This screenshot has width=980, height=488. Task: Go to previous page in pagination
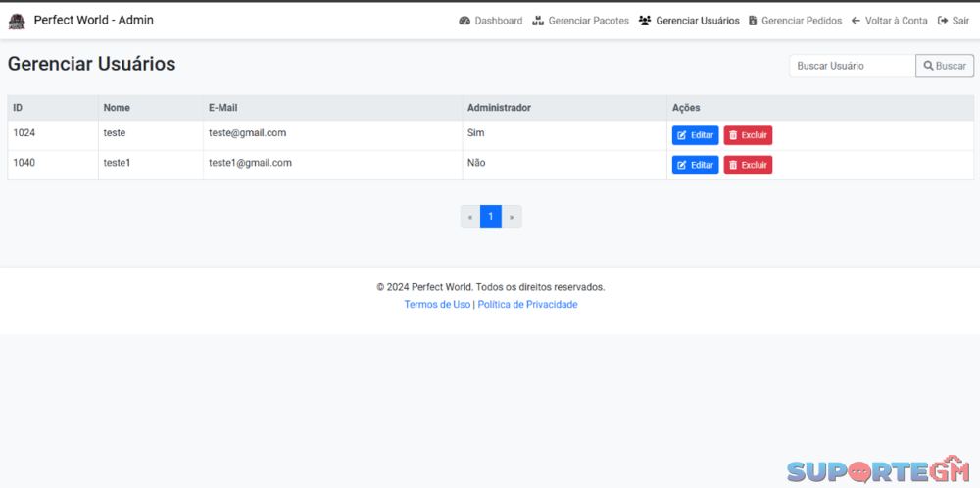pyautogui.click(x=470, y=217)
